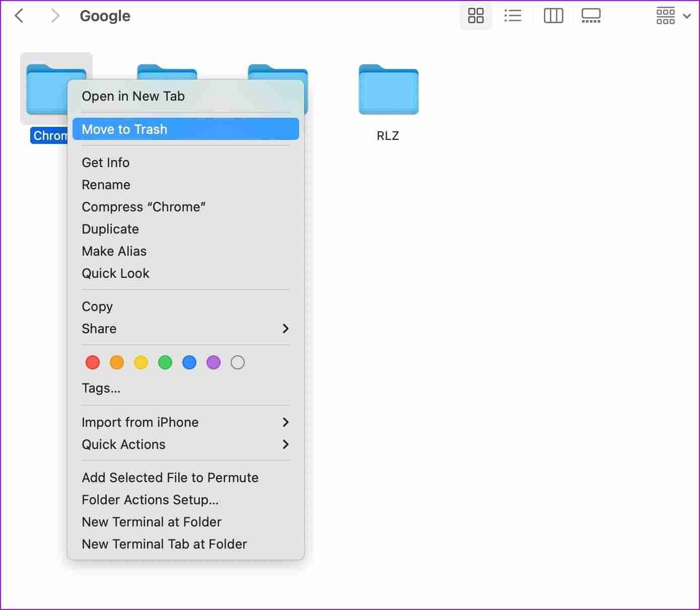Apply the red tag color
Viewport: 700px width, 610px height.
[93, 362]
